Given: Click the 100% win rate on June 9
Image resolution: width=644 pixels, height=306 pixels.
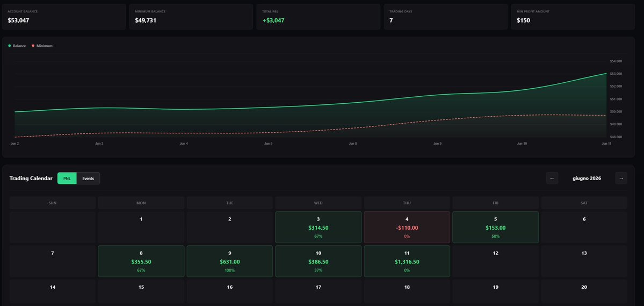Looking at the screenshot, I should 229,270.
